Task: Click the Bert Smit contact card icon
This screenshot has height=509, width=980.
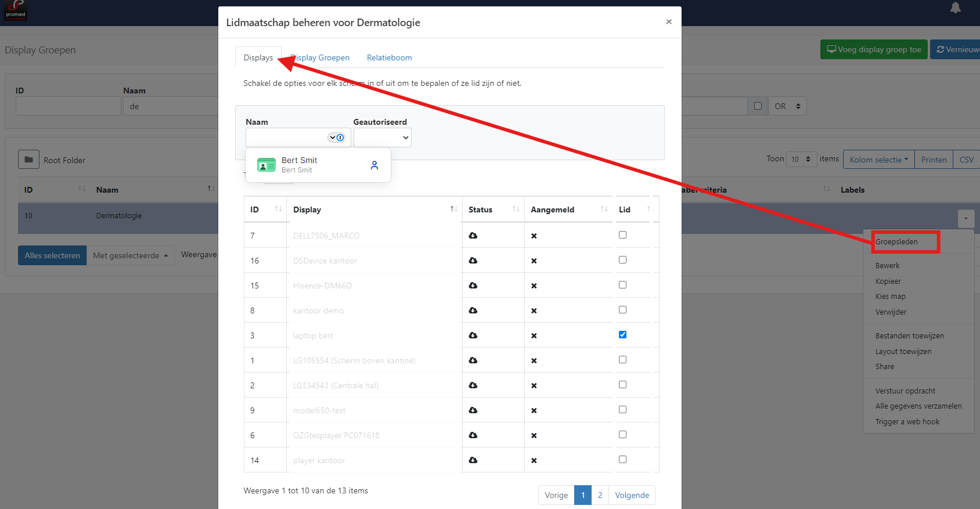Action: point(266,165)
